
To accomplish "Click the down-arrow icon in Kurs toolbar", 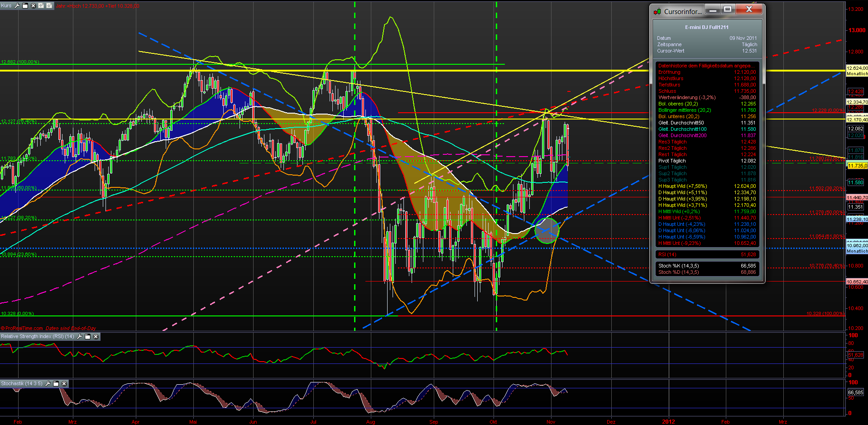I will click(x=48, y=6).
